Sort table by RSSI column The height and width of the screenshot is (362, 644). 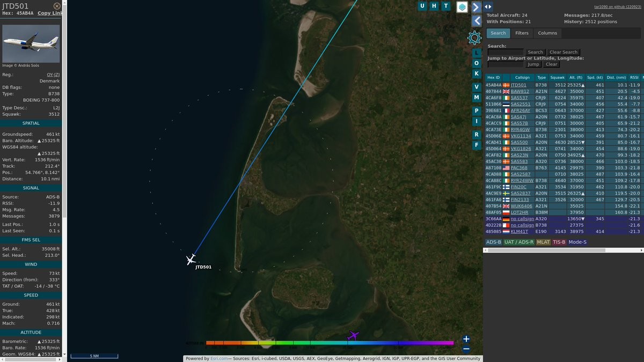tap(634, 78)
